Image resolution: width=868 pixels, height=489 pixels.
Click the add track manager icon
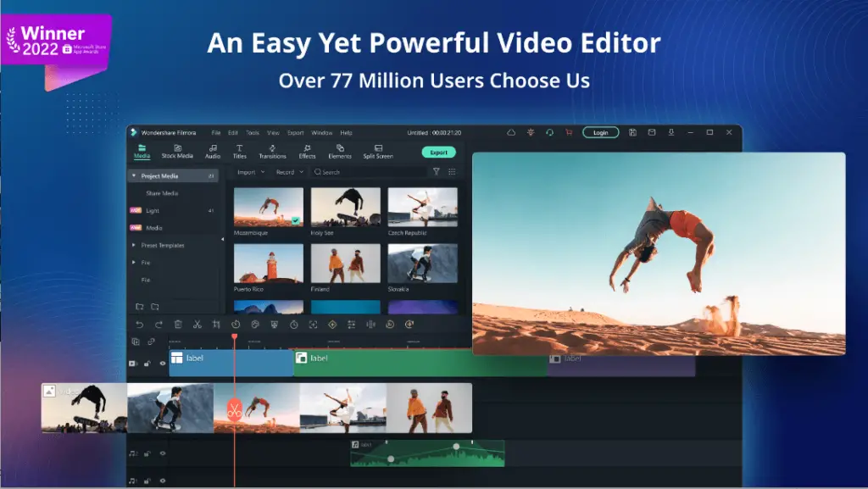pyautogui.click(x=136, y=342)
